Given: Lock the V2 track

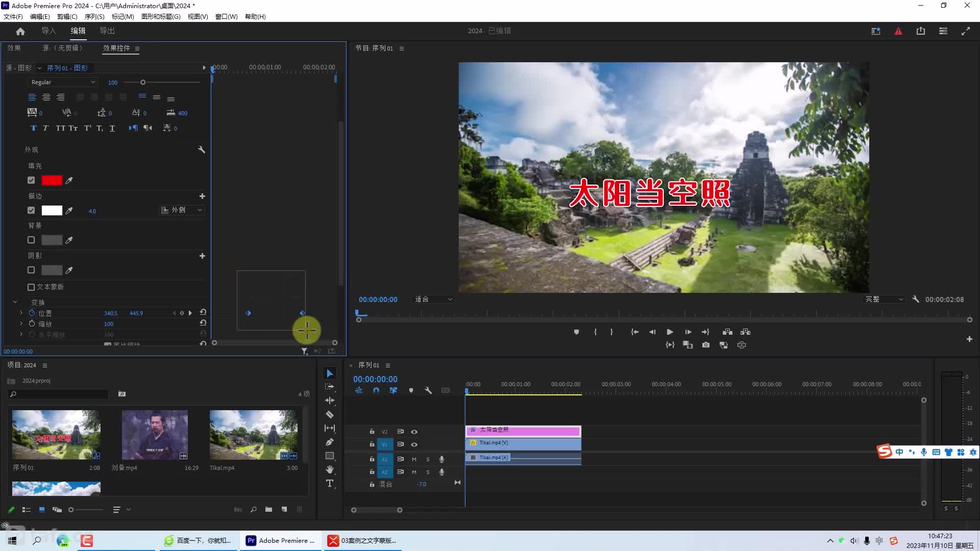Looking at the screenshot, I should click(372, 432).
